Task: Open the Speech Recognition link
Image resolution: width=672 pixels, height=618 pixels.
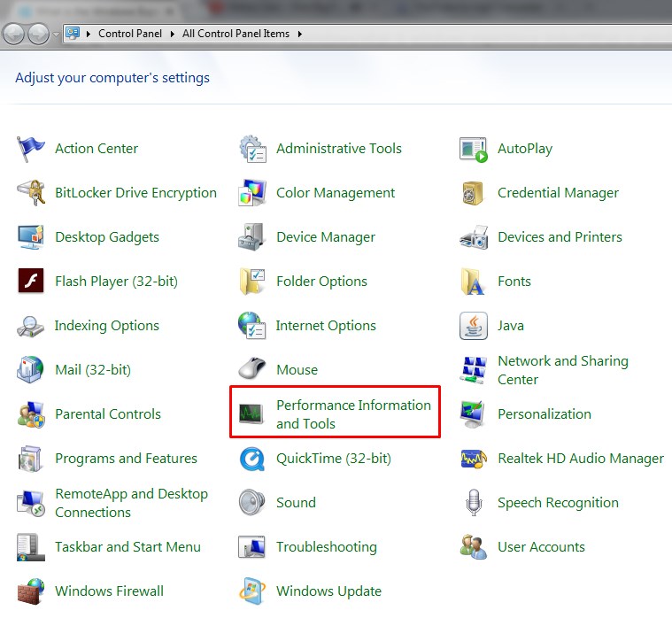Action: pos(558,503)
